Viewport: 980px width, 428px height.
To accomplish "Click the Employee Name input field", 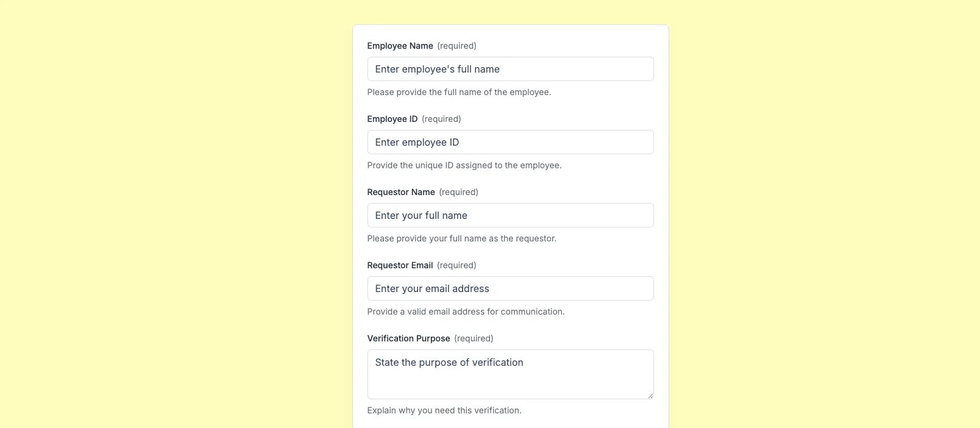I will point(510,69).
